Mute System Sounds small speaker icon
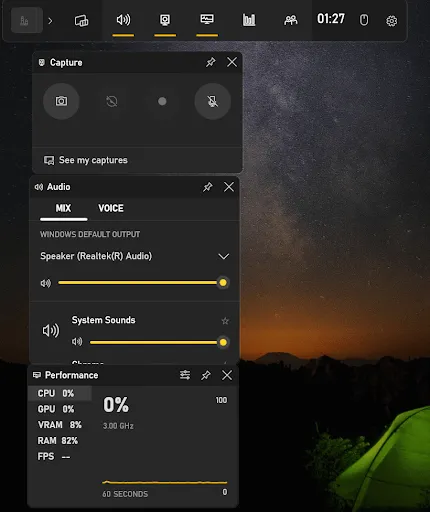Image resolution: width=430 pixels, height=512 pixels. [77, 342]
